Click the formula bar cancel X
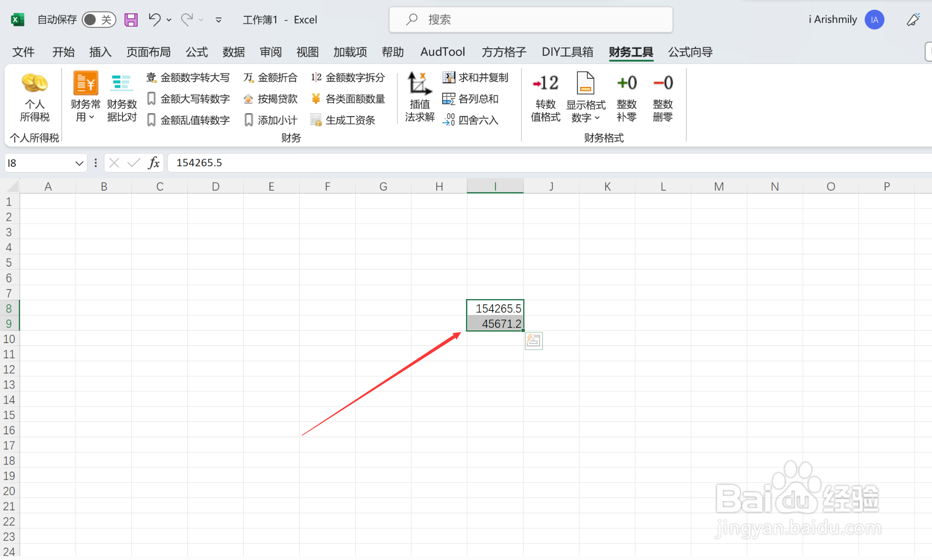Screen dimensions: 932x560 click(114, 163)
